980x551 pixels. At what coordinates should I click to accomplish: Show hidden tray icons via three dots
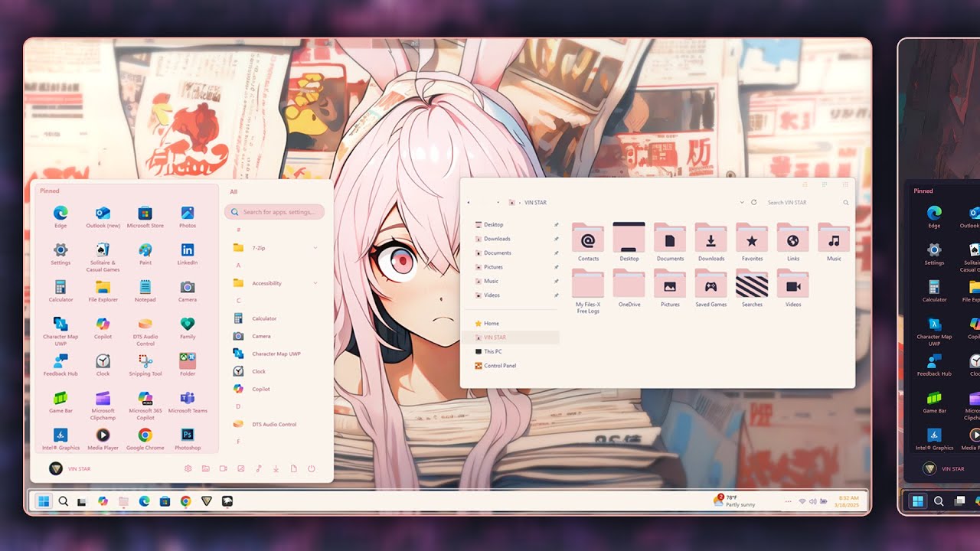[788, 501]
